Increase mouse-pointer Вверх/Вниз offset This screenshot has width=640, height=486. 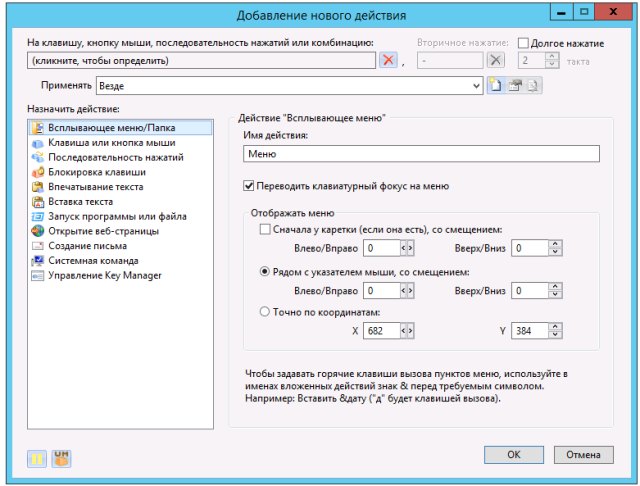click(555, 286)
